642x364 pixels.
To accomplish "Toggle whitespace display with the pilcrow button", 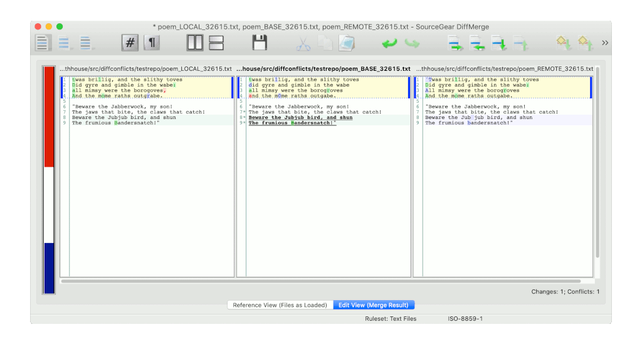I will click(x=152, y=43).
